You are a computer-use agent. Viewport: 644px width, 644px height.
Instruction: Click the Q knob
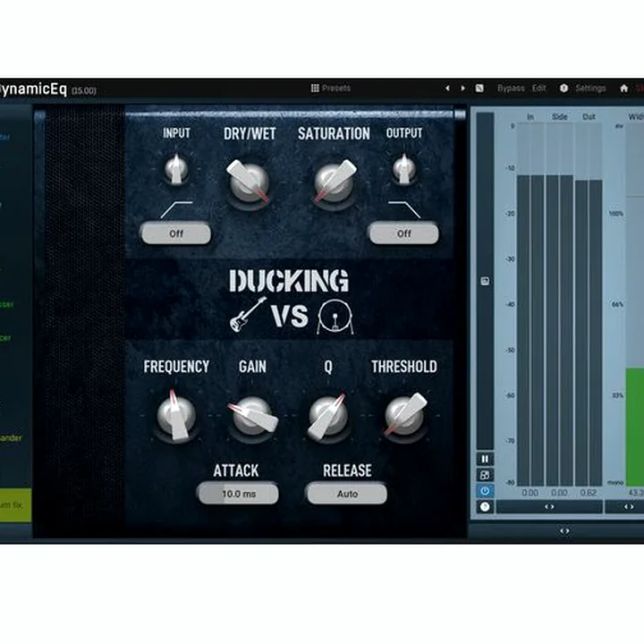coord(328,416)
